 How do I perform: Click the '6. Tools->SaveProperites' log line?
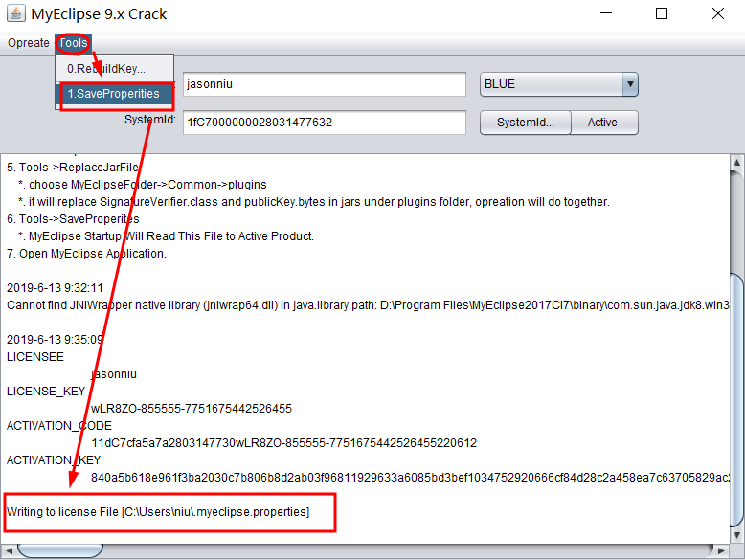(73, 219)
